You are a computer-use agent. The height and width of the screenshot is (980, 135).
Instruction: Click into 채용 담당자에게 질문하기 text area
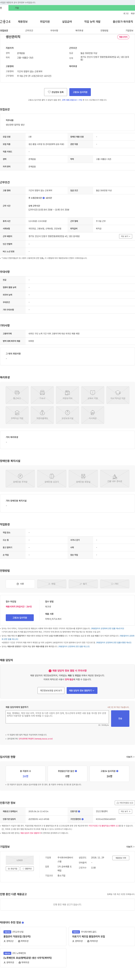(57, 717)
